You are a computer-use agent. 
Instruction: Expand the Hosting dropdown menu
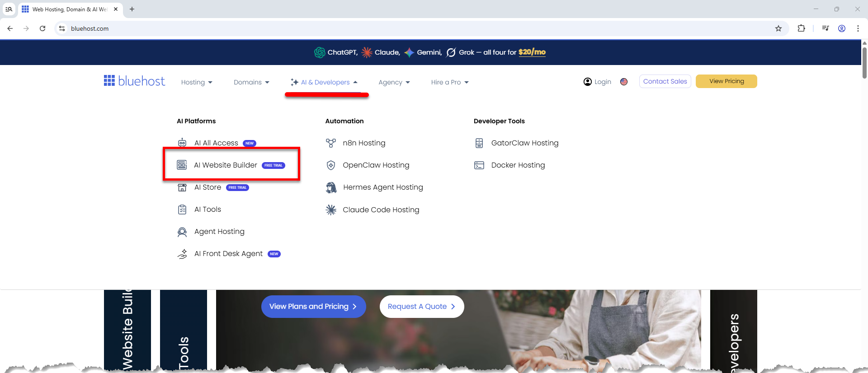(197, 82)
